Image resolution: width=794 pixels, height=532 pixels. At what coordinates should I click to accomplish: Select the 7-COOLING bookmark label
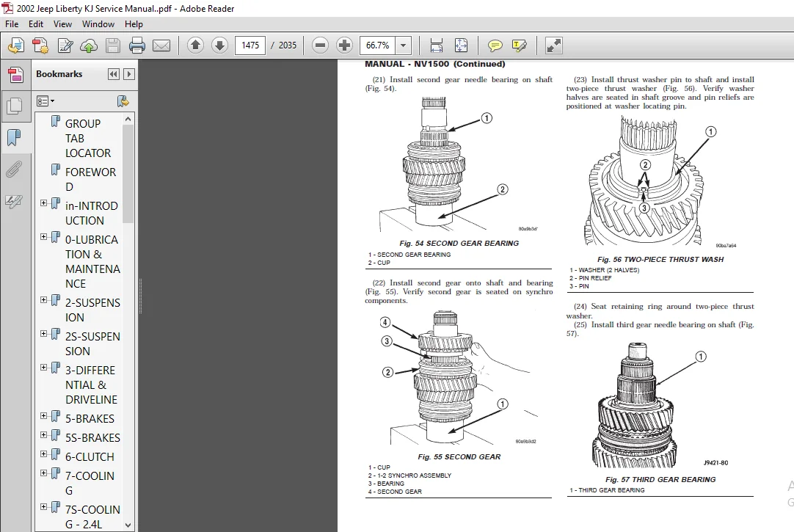pos(90,483)
